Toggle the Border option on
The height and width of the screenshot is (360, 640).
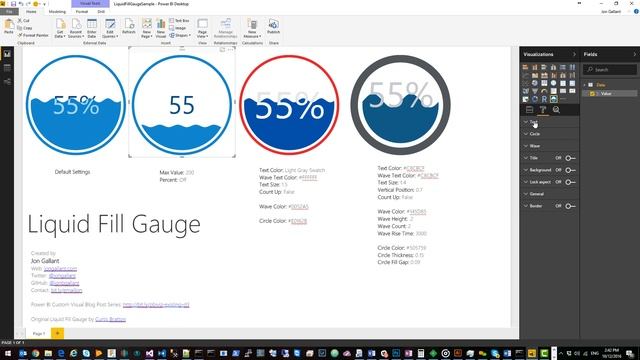point(571,206)
